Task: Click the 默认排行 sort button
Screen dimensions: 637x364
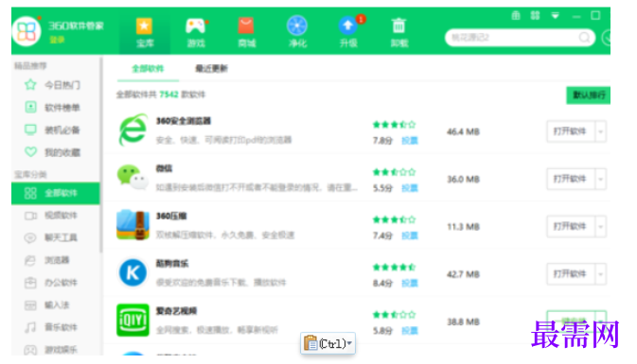Action: point(588,95)
